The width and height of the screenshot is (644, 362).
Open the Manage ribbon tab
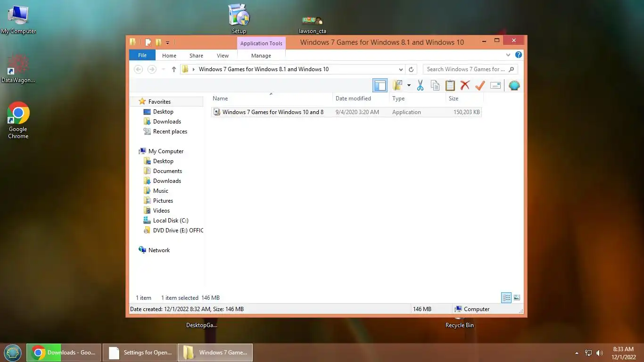261,56
